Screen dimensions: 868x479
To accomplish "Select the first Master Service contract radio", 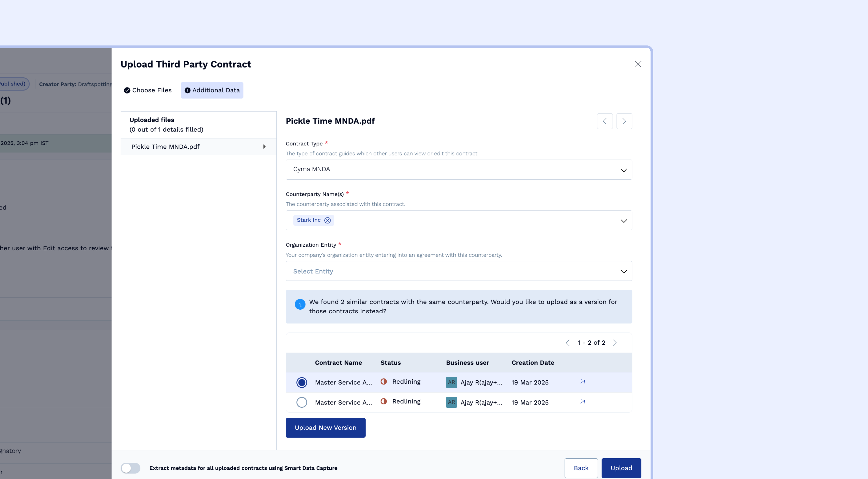I will coord(302,382).
